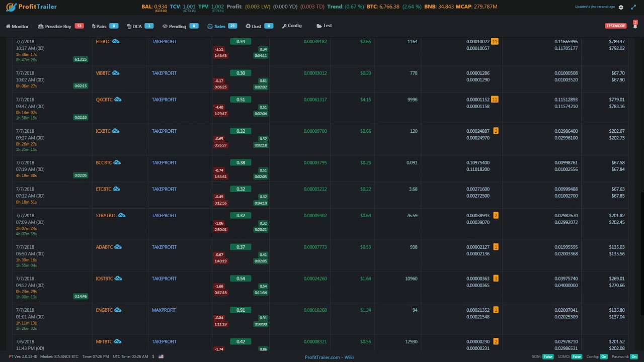Open the ICXBTC coin link
This screenshot has height=362, width=644.
103,131
